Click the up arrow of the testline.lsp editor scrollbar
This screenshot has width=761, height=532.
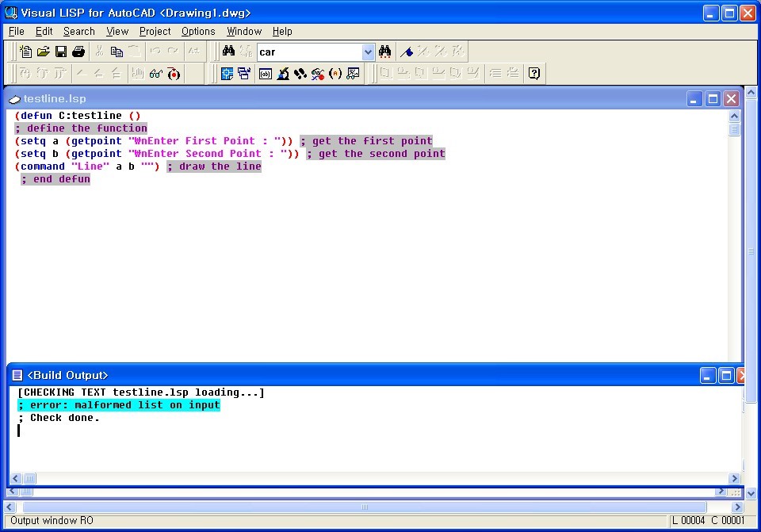(734, 116)
